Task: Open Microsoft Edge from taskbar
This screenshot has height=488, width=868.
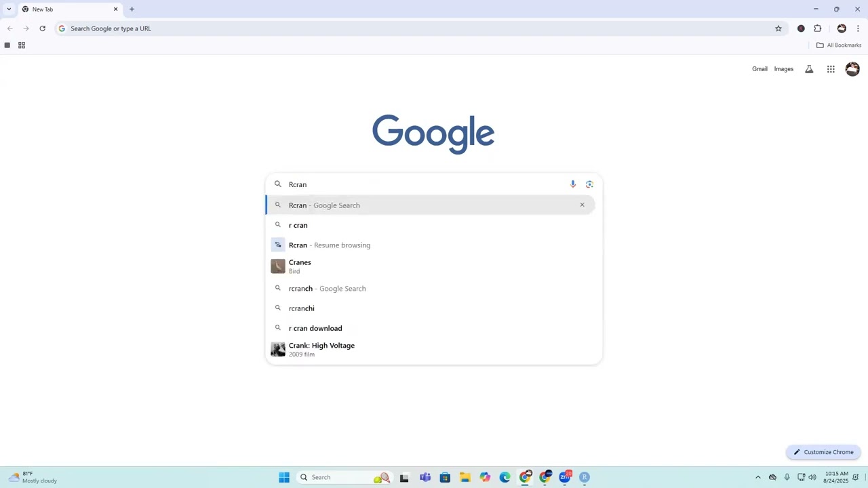Action: pyautogui.click(x=505, y=477)
